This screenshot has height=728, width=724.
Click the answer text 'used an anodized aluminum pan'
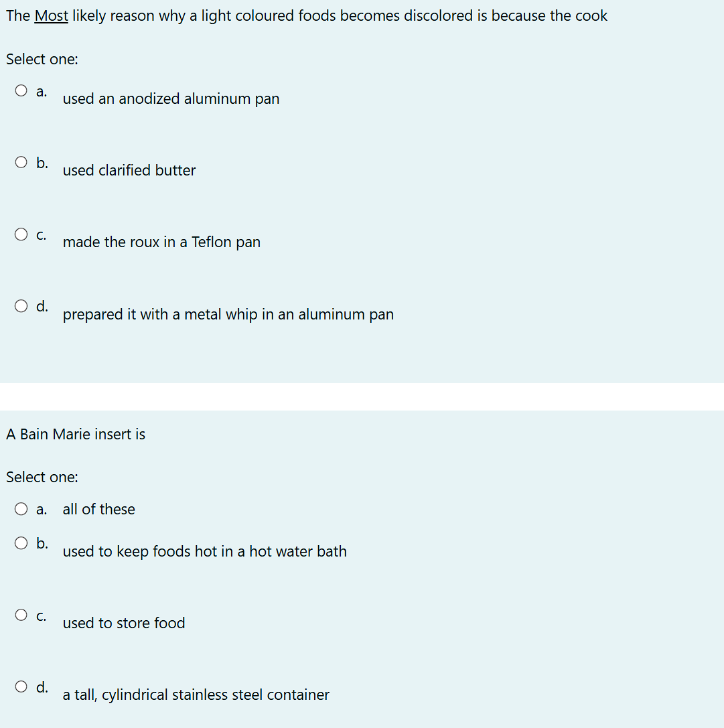[x=171, y=99]
